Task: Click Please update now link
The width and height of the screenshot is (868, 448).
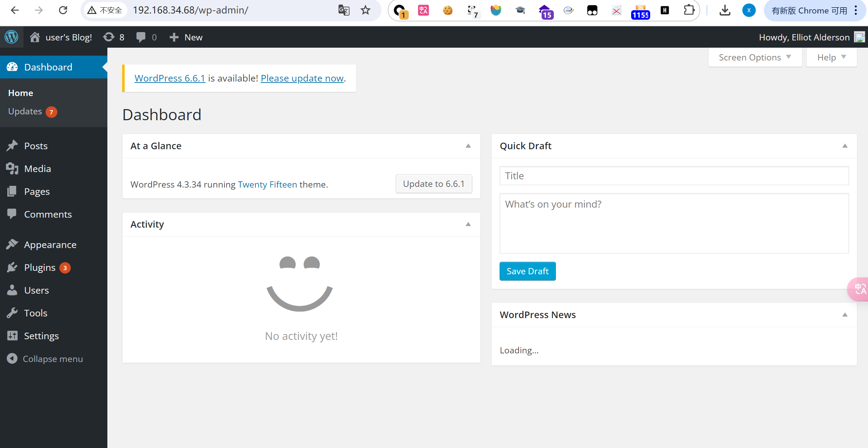Action: (302, 78)
